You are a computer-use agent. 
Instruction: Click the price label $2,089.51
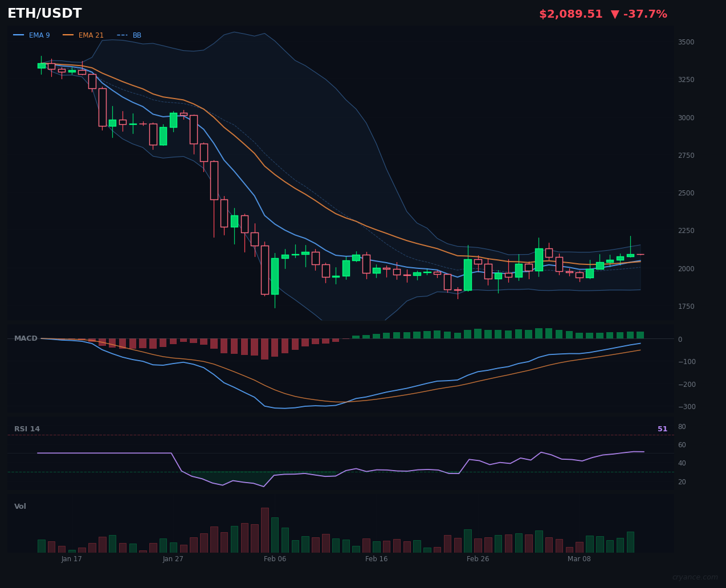tap(570, 14)
